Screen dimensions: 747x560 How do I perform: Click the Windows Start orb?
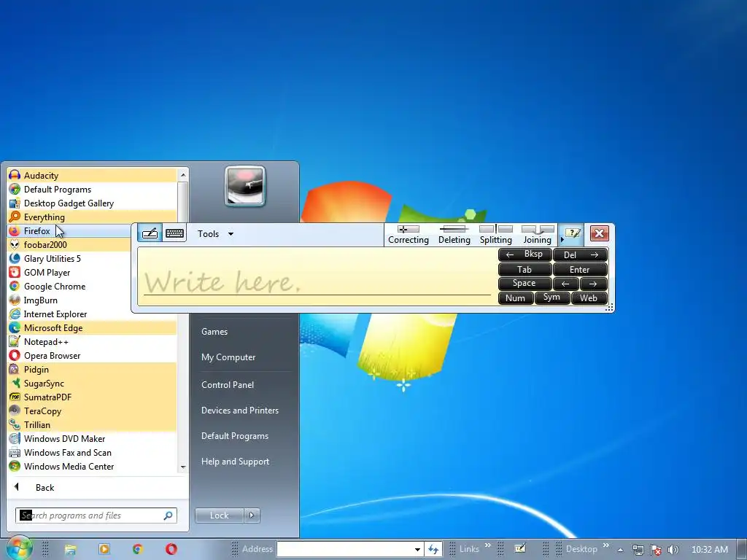tap(18, 548)
